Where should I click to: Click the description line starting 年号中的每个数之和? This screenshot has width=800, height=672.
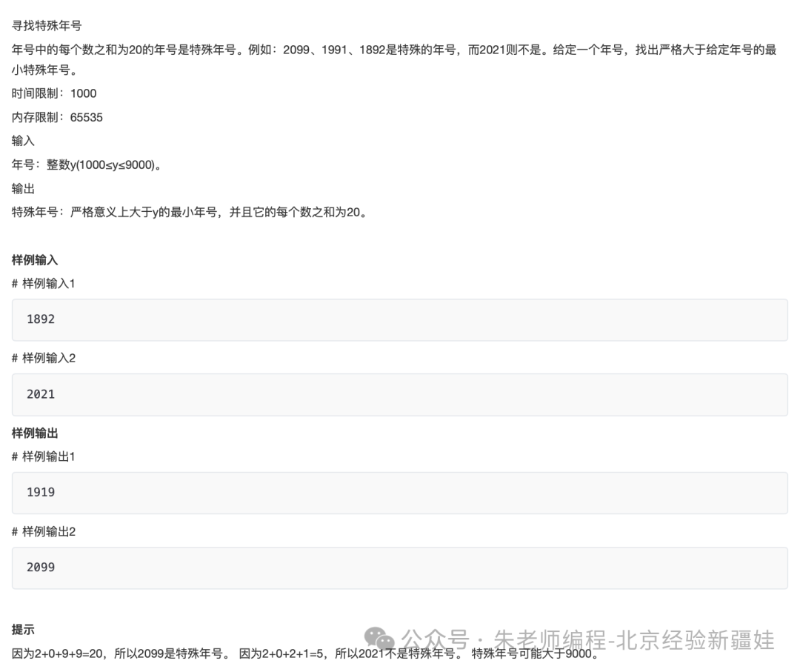394,50
